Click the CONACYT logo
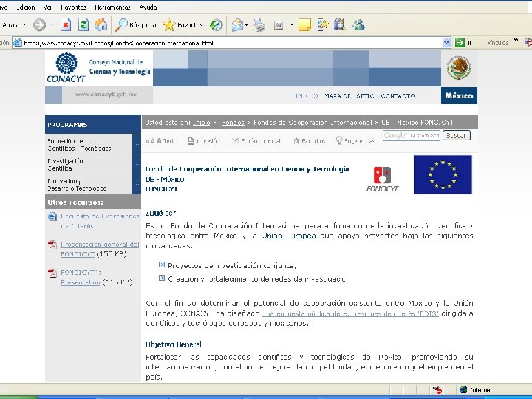The image size is (532, 399). 66,67
